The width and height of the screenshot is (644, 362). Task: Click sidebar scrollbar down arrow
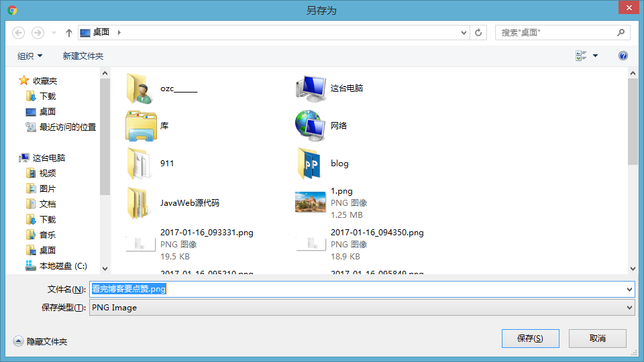coord(105,268)
